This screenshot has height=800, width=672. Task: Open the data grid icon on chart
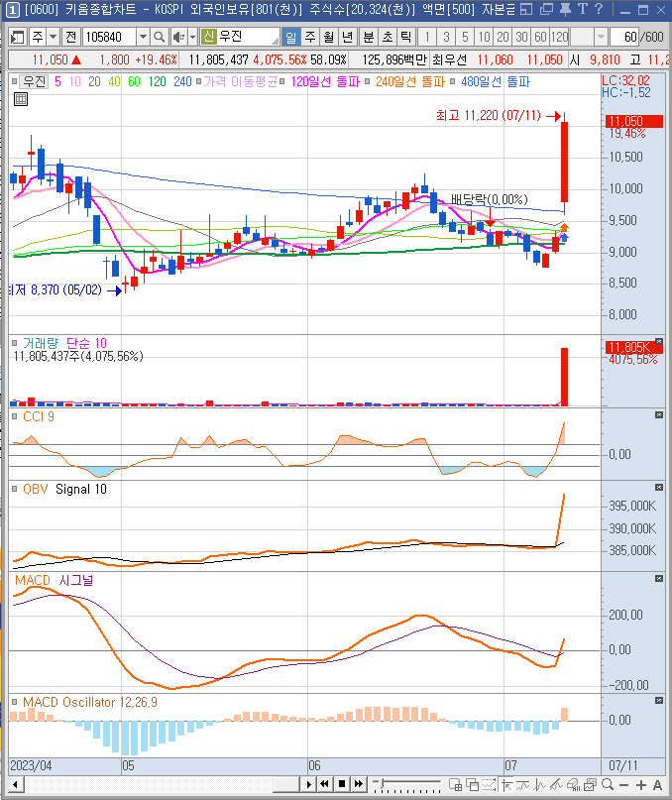click(21, 99)
